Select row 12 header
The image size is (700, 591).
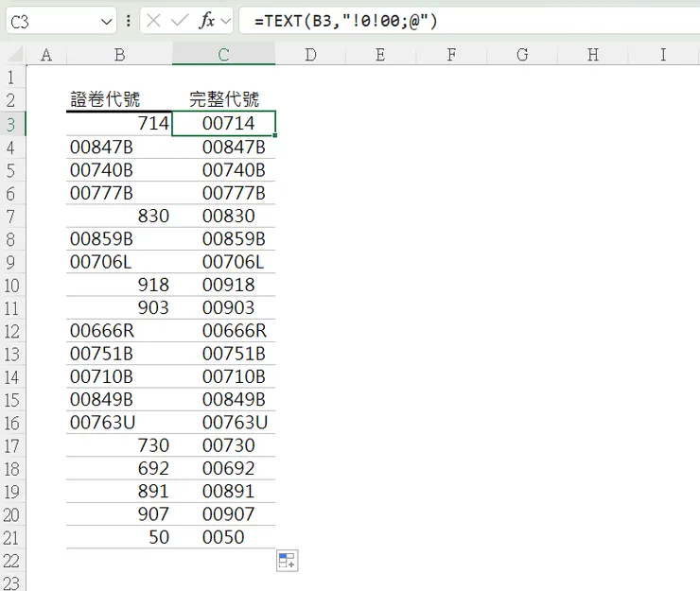[12, 331]
